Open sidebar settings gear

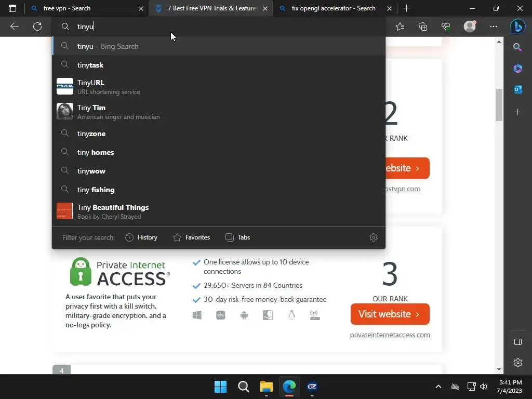[518, 363]
